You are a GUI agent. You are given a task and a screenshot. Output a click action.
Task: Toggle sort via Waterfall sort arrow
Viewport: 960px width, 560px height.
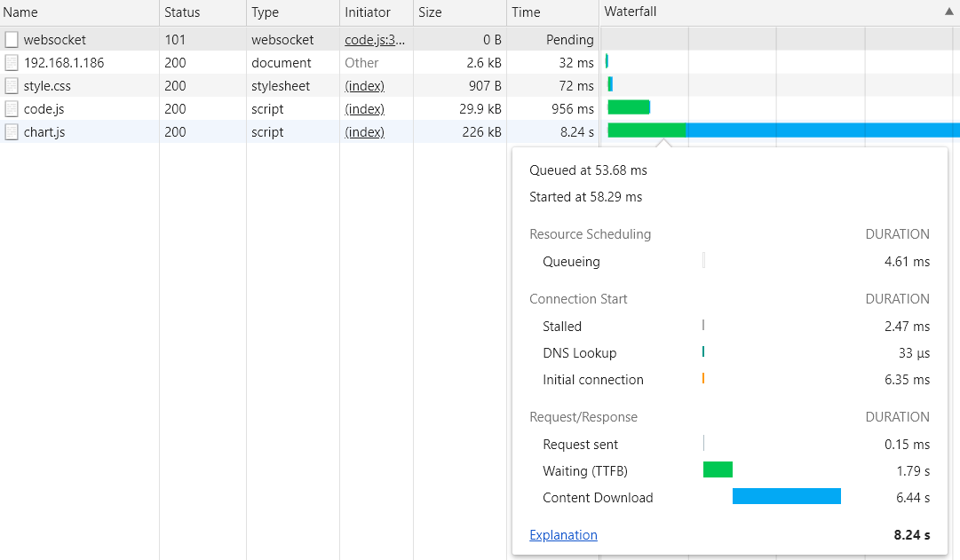pyautogui.click(x=949, y=12)
